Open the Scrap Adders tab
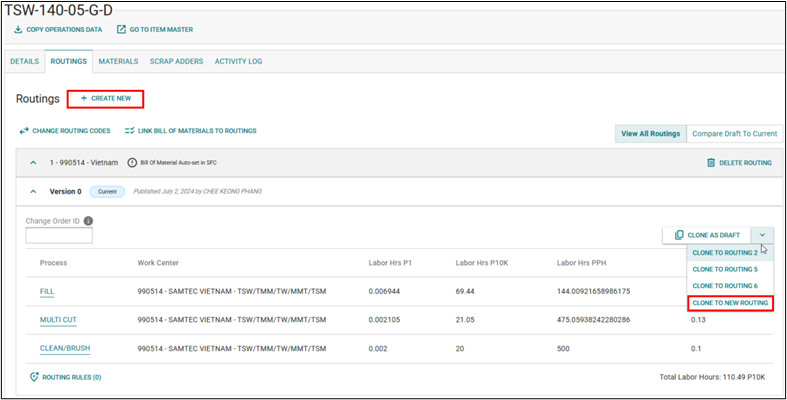 pos(176,61)
